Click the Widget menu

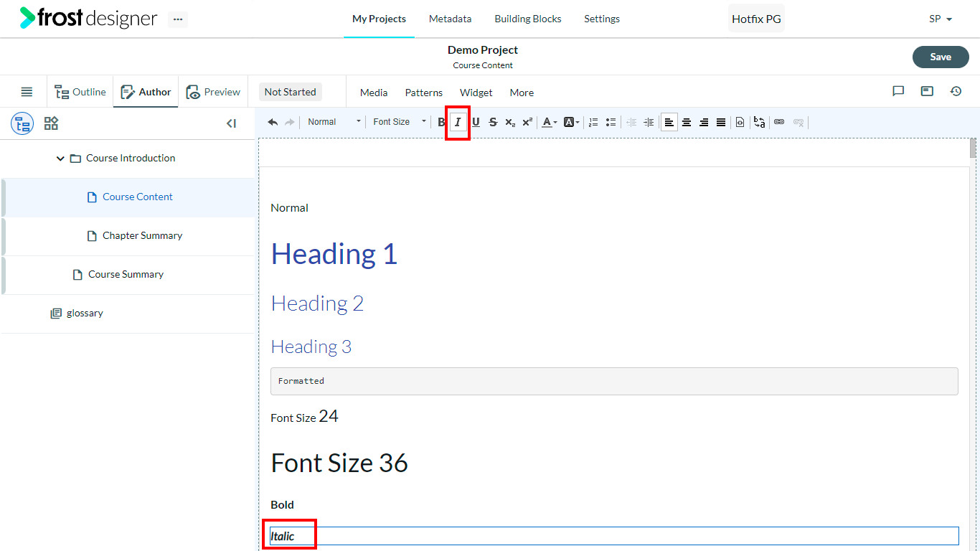pos(476,93)
